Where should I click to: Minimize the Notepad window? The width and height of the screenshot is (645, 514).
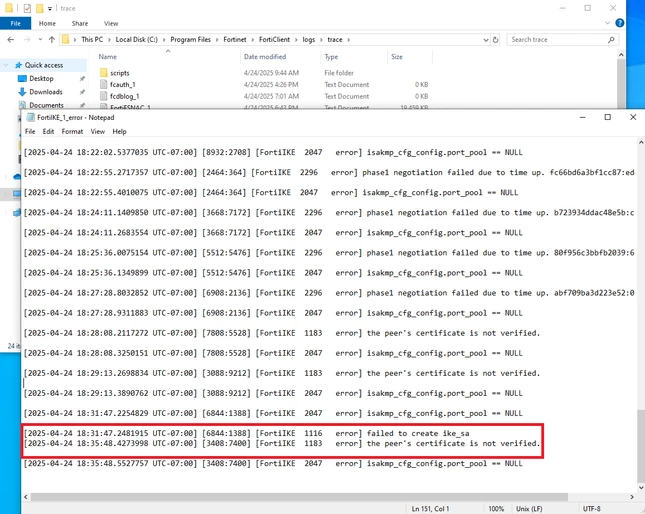pos(582,117)
